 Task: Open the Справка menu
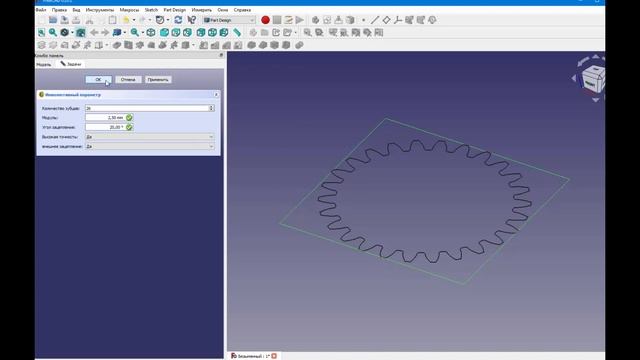pos(242,10)
